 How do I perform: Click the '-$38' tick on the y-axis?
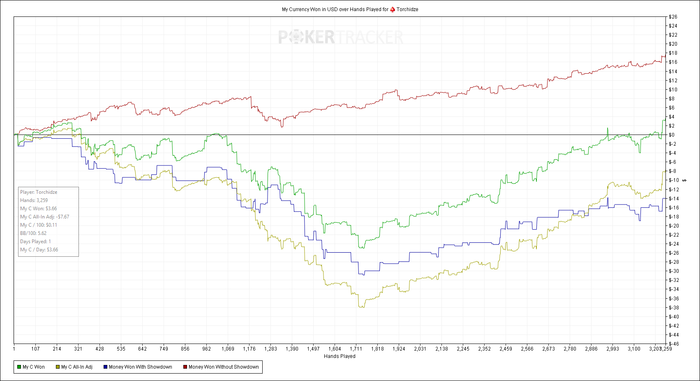pos(673,307)
